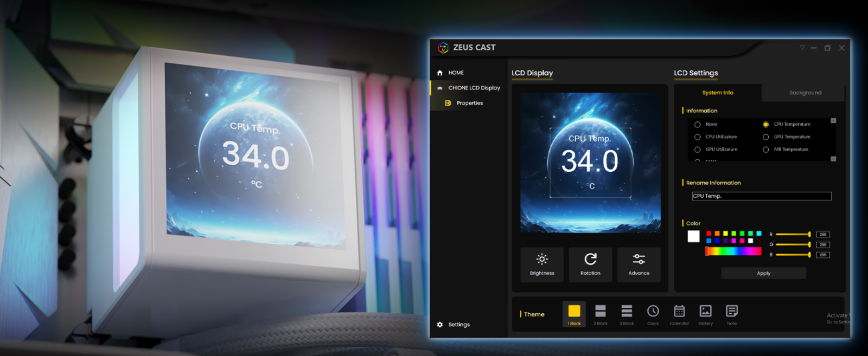
Task: Open the Advance settings sliders icon
Action: (x=639, y=264)
